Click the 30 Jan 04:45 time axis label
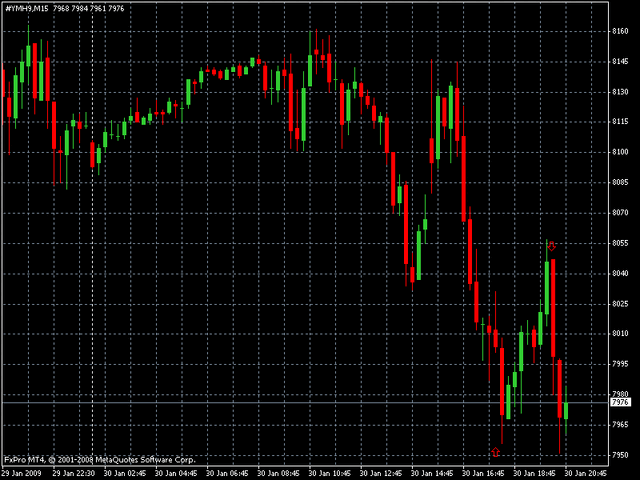The width and height of the screenshot is (640, 480). 176,473
